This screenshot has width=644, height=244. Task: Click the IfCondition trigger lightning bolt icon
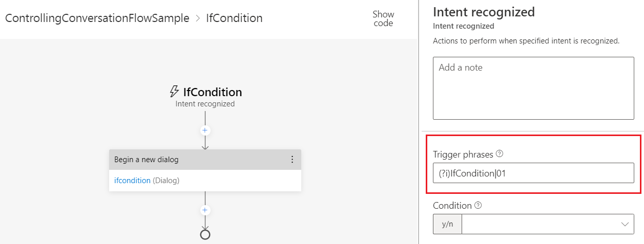tap(174, 92)
